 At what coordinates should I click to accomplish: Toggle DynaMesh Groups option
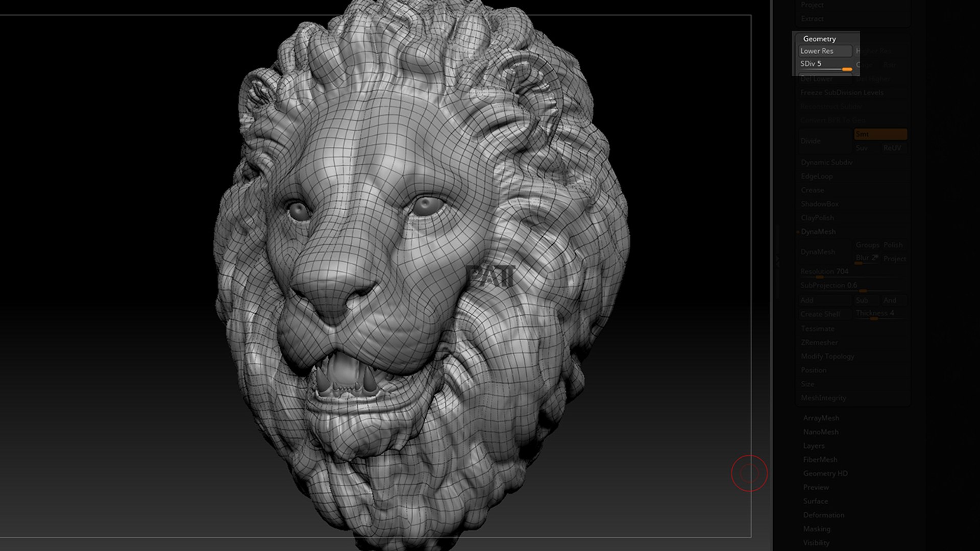pyautogui.click(x=867, y=245)
